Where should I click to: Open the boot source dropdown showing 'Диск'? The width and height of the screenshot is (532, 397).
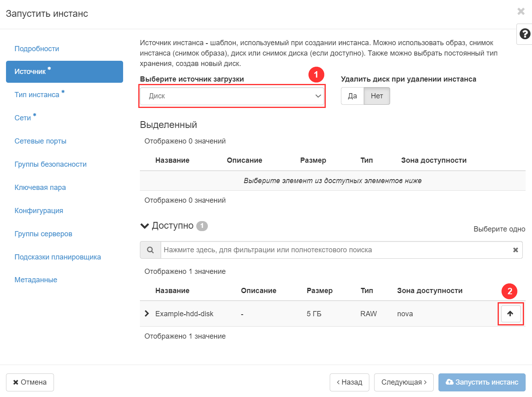coord(232,96)
